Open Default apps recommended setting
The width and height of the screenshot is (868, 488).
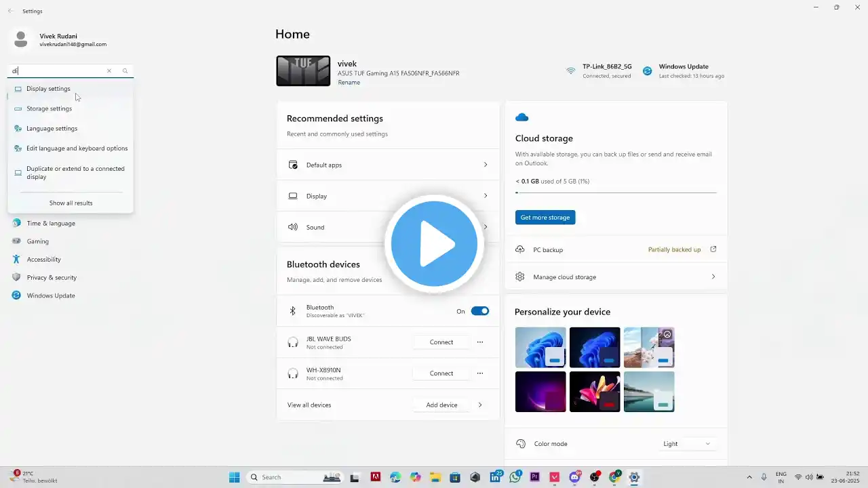tap(388, 165)
